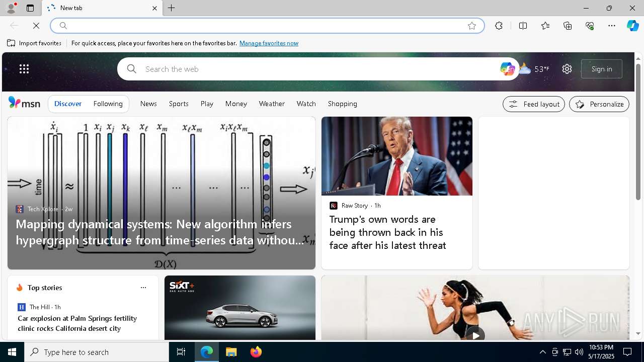
Task: Open Mapping dynamical systems article
Action: point(160,232)
